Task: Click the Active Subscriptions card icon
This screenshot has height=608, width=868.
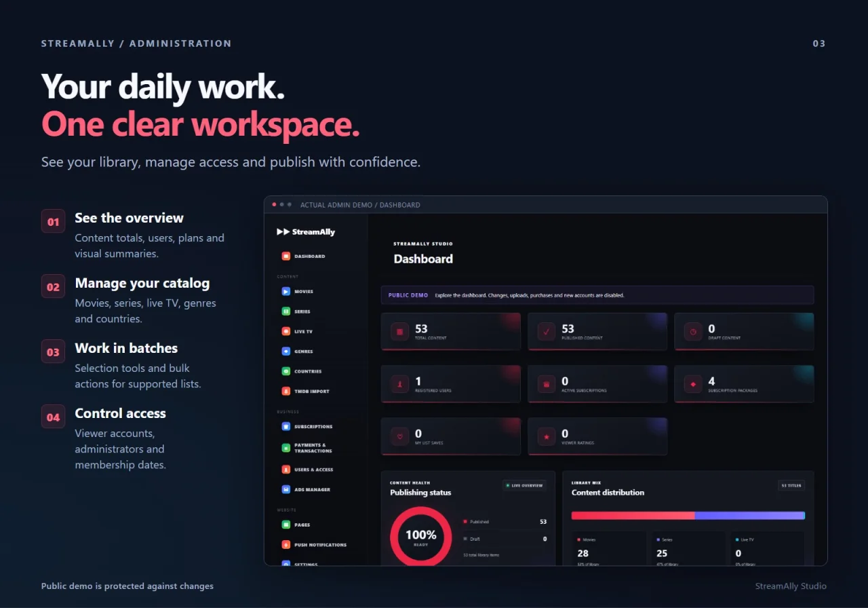Action: coord(546,384)
